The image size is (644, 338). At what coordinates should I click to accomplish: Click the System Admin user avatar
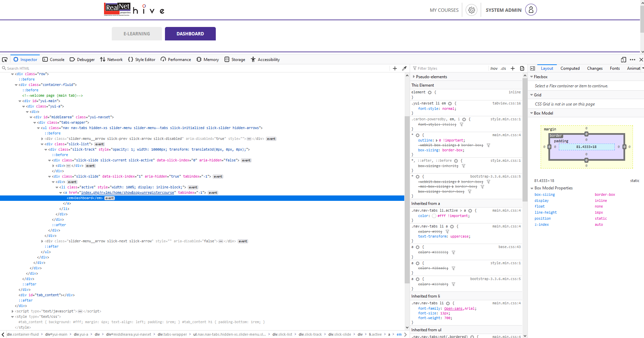point(531,10)
